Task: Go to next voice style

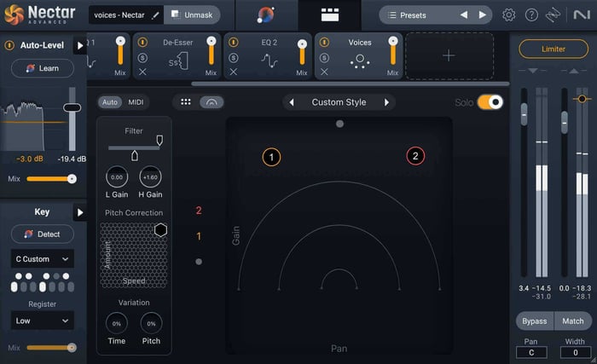Action: 386,102
